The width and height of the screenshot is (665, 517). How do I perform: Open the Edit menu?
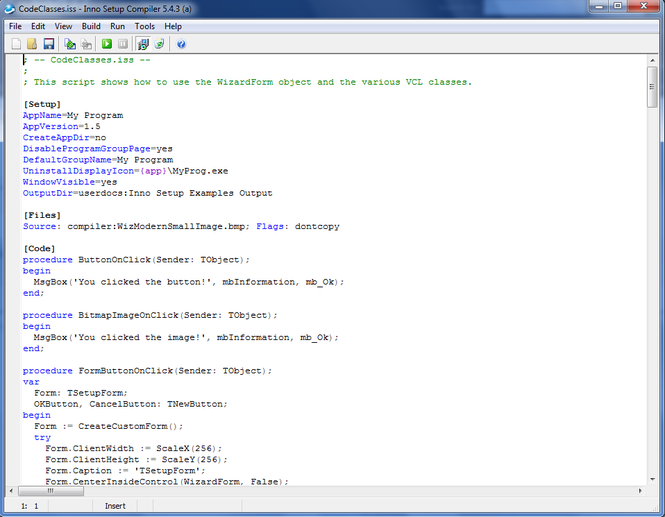[x=38, y=26]
